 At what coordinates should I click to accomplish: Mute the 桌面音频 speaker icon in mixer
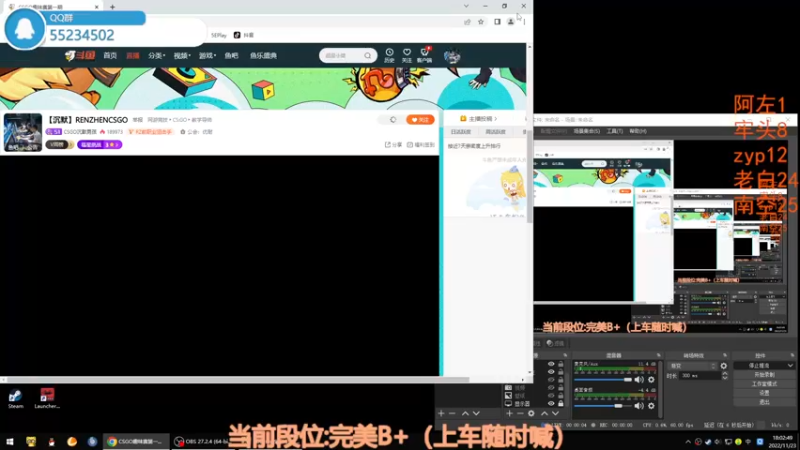tap(639, 406)
